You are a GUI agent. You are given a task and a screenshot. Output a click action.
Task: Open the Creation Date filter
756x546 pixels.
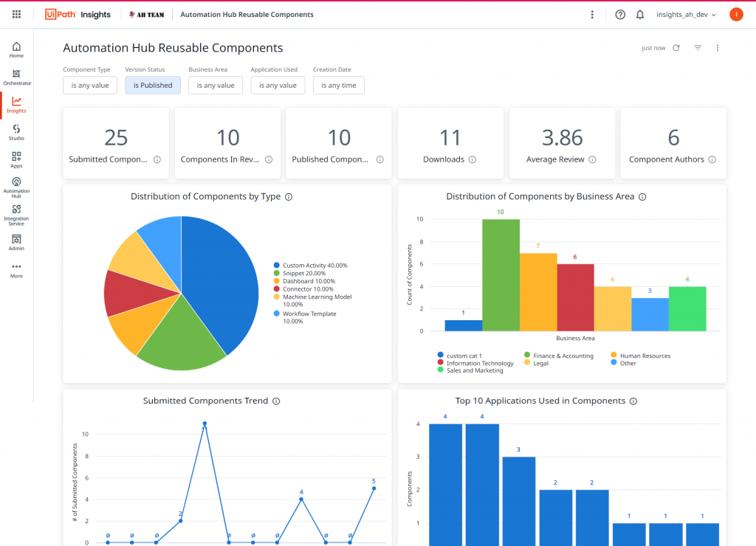[x=338, y=86]
